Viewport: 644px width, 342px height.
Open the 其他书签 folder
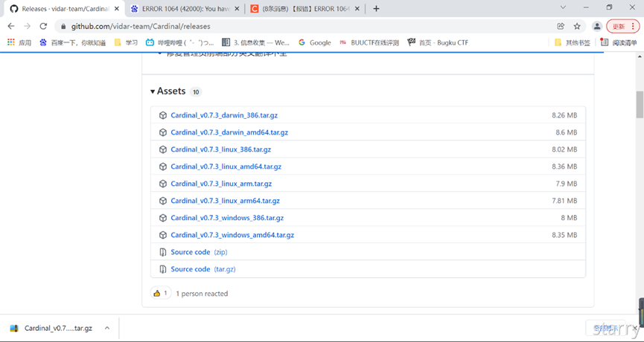point(572,42)
